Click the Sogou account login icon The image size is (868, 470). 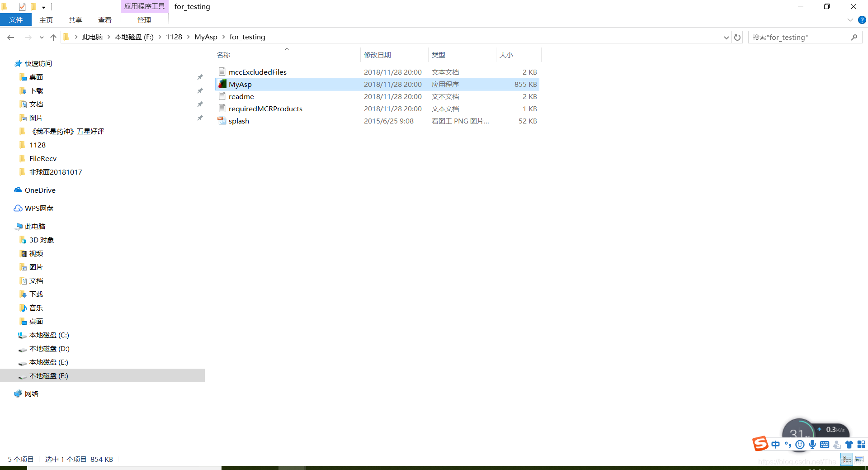[836, 445]
